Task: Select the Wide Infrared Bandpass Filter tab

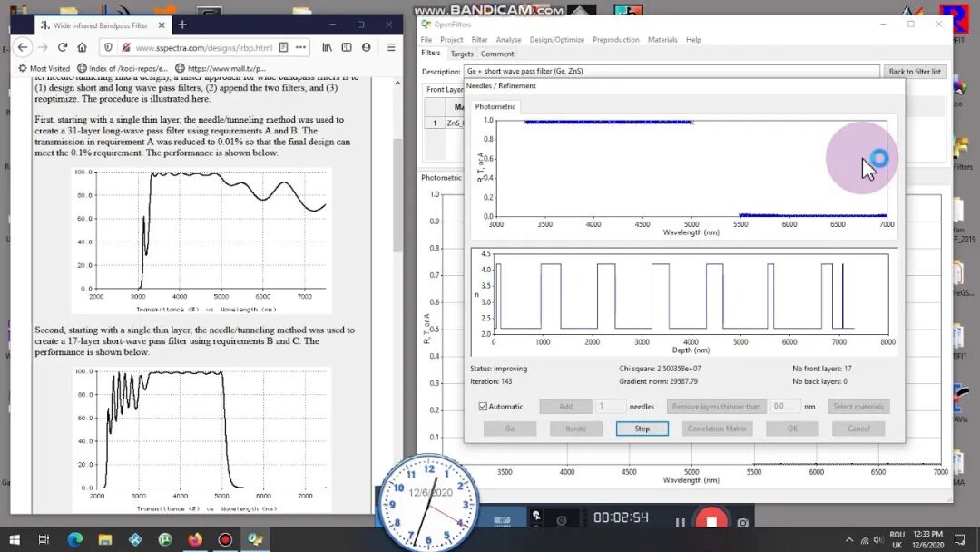Action: (103, 25)
